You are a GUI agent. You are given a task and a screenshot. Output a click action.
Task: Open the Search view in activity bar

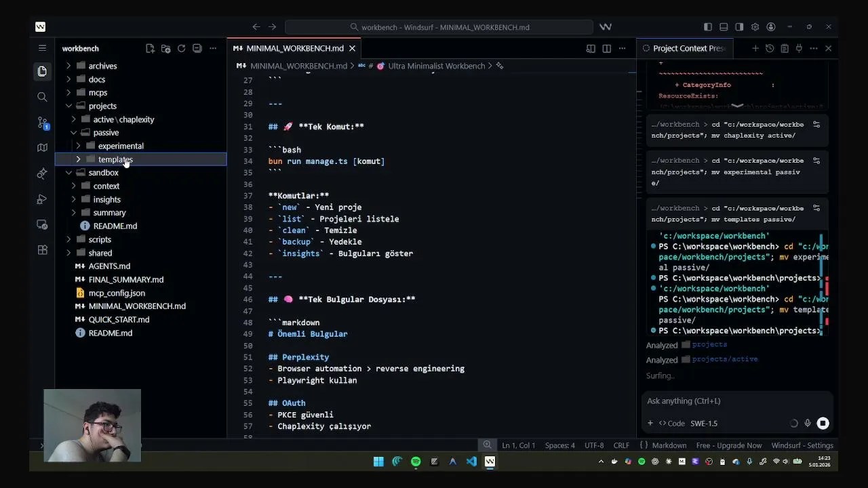(x=42, y=97)
